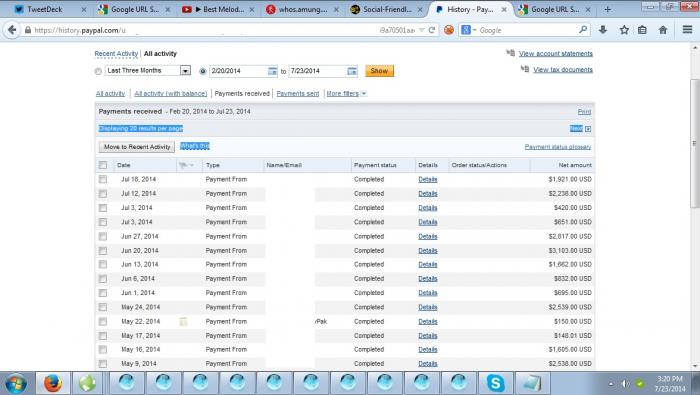Viewport: 700px width, 395px height.
Task: Click the $3,103.00 USD net amount
Action: [x=570, y=251]
